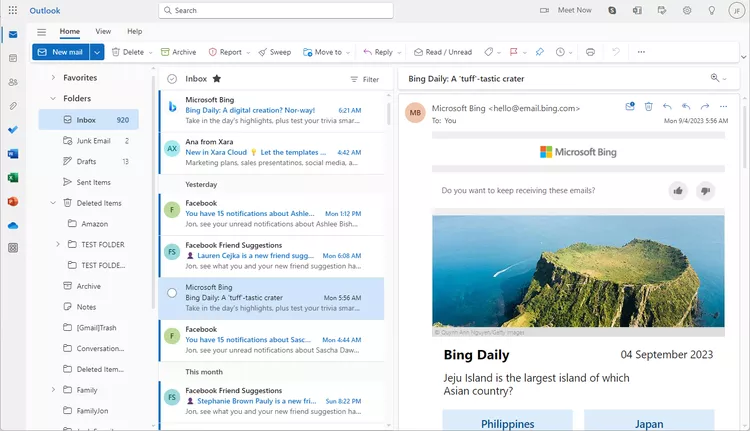Open more actions ellipsis in reading pane

[723, 106]
